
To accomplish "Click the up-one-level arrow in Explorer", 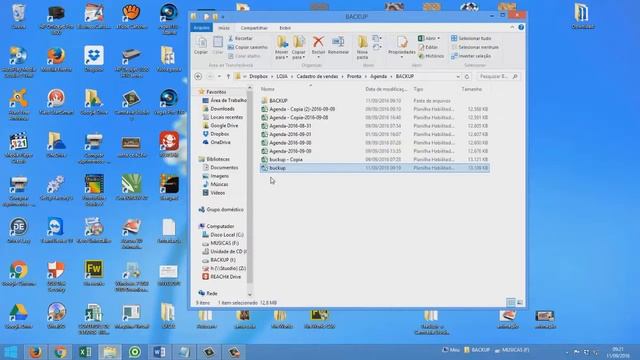I will click(228, 76).
